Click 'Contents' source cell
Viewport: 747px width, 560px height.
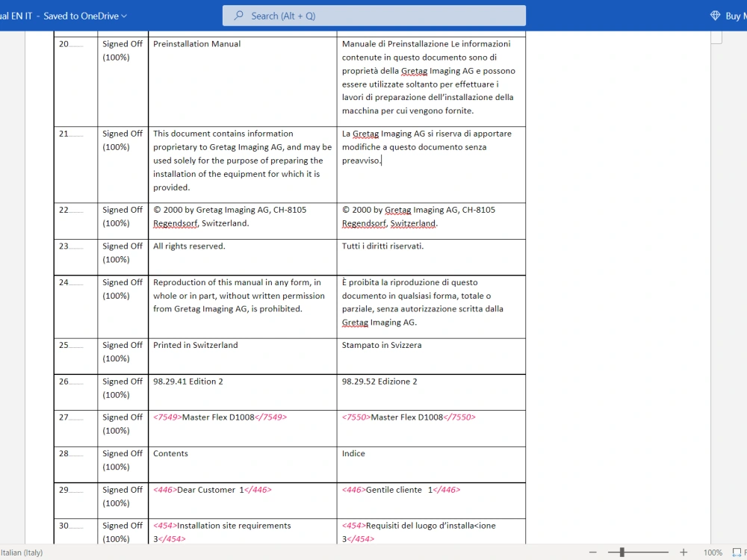click(x=243, y=464)
